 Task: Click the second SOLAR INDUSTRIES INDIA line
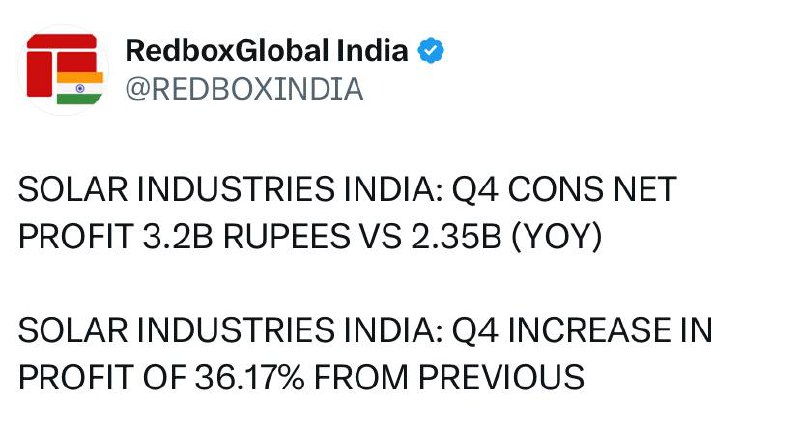pos(230,330)
